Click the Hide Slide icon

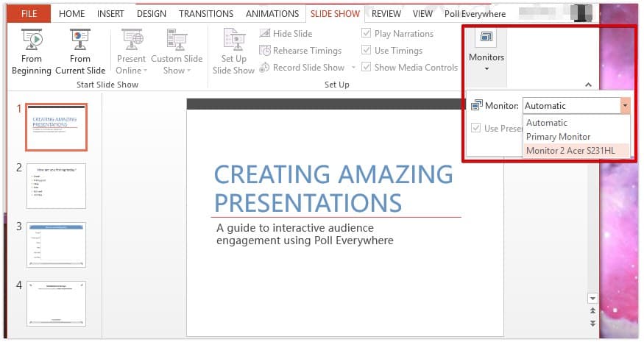point(266,34)
